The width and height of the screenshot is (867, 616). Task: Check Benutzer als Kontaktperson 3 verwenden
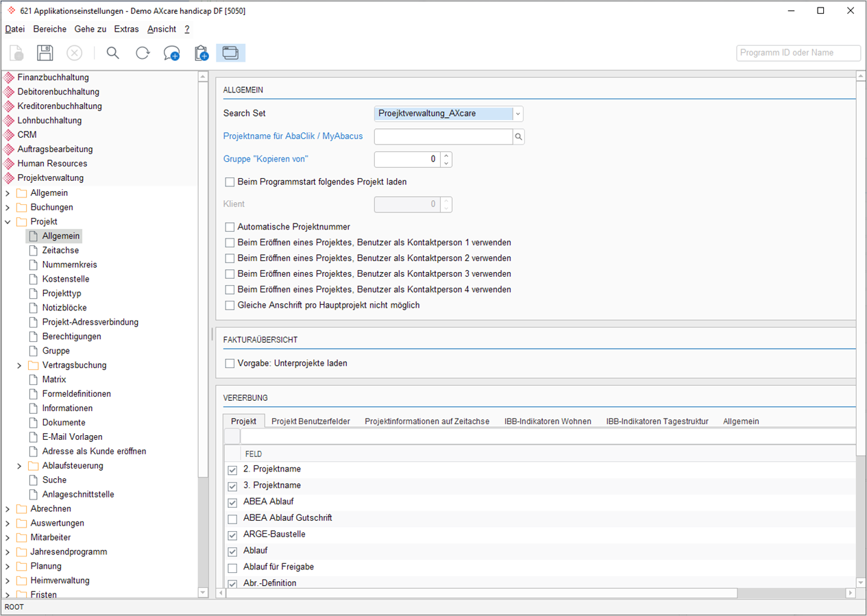tap(230, 274)
